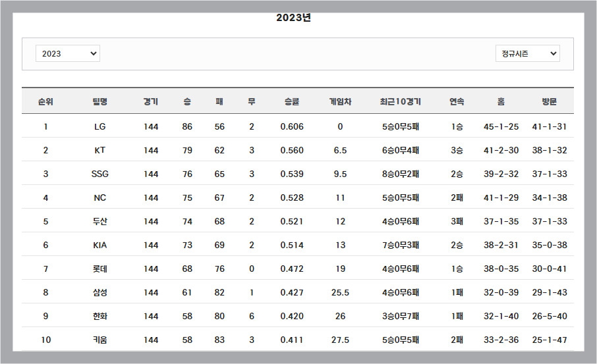Click 삼성's games behind 25.5

click(341, 292)
